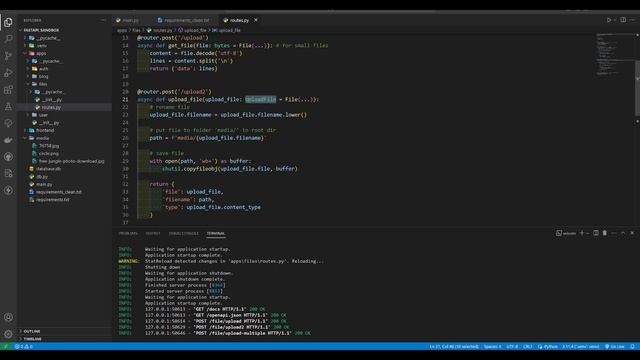
Task: Open the new terminal launch profile dropdown
Action: [x=588, y=233]
